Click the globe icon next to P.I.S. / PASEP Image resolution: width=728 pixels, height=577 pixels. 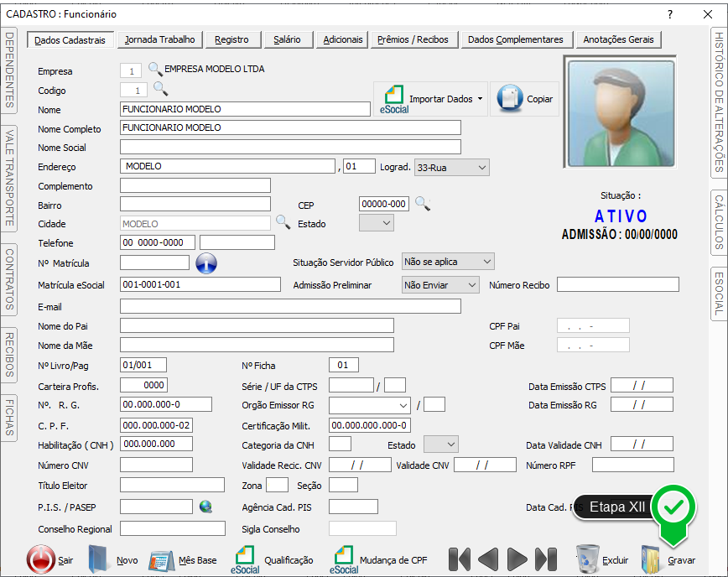click(205, 507)
